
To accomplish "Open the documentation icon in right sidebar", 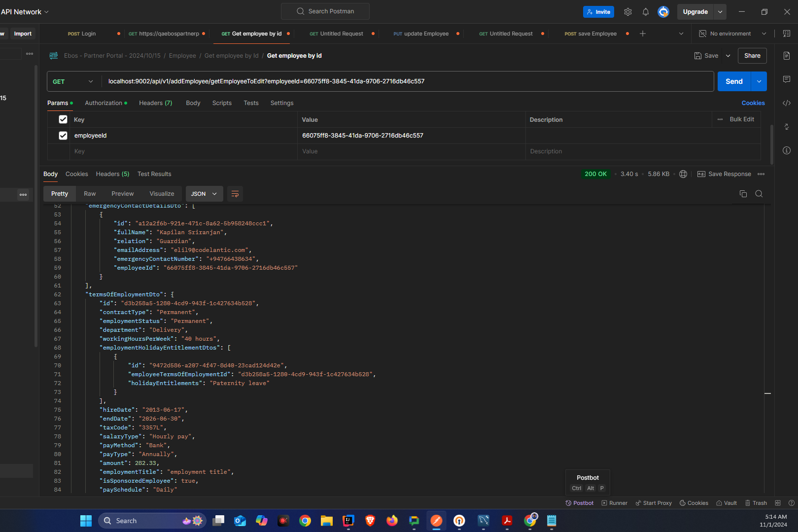I will (x=787, y=56).
